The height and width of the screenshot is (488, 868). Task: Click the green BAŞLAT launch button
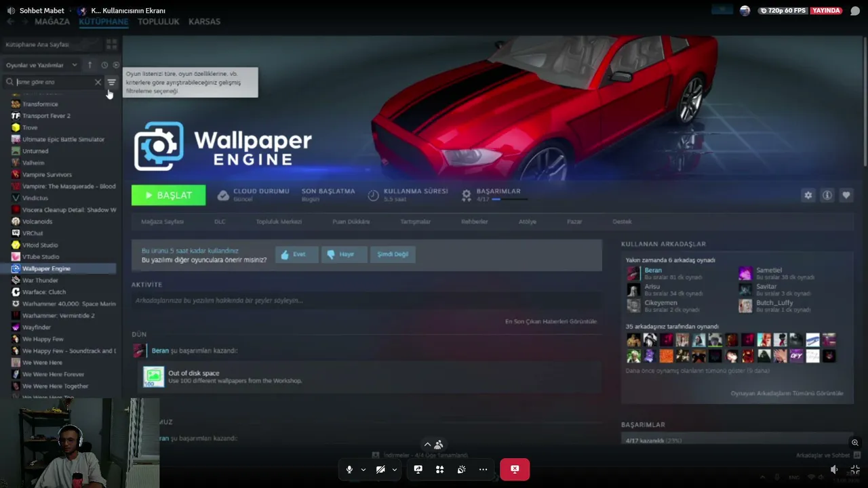[x=168, y=195]
